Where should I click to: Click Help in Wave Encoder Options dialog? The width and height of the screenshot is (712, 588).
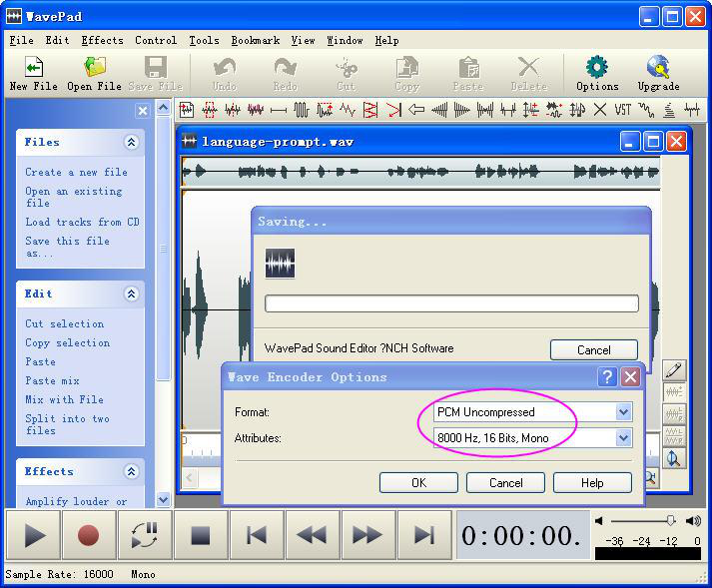(x=592, y=482)
